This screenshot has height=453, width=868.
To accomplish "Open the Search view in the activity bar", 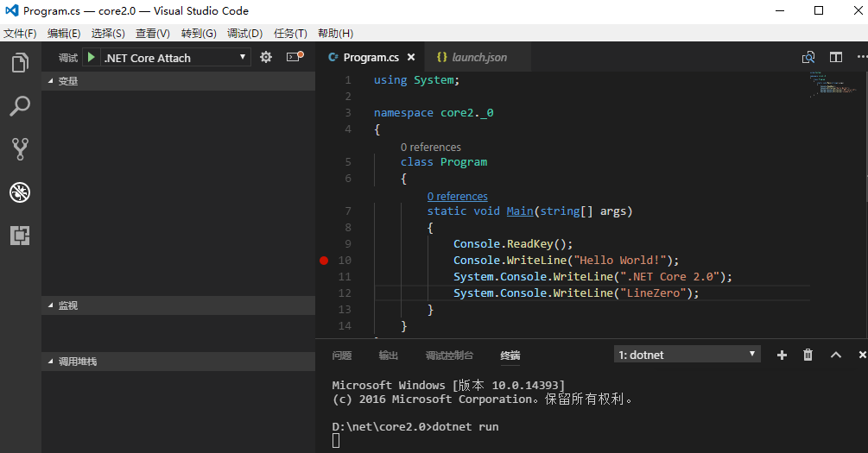I will pyautogui.click(x=20, y=105).
